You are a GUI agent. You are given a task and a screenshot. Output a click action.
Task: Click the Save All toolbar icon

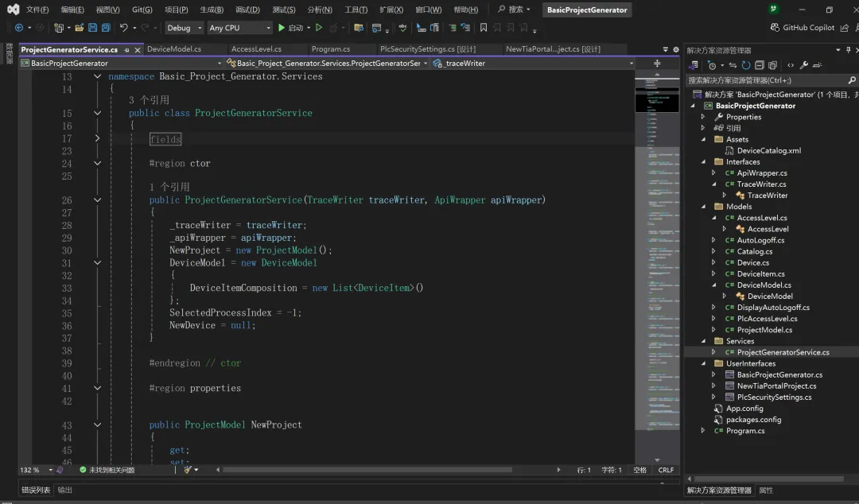point(106,28)
